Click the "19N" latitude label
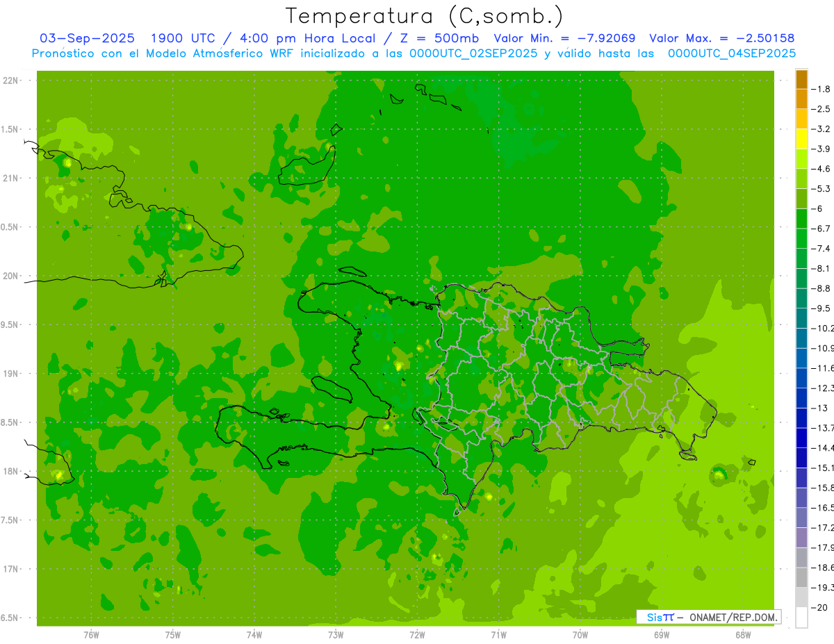Viewport: 834px width, 644px height. 11,374
